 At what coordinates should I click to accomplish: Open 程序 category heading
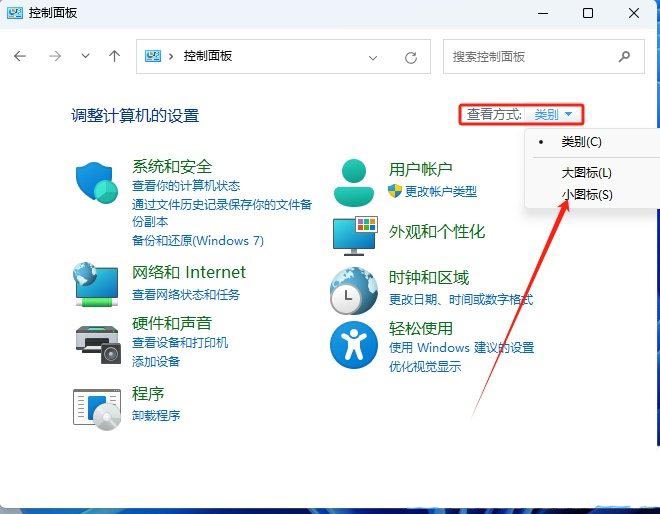pyautogui.click(x=148, y=394)
